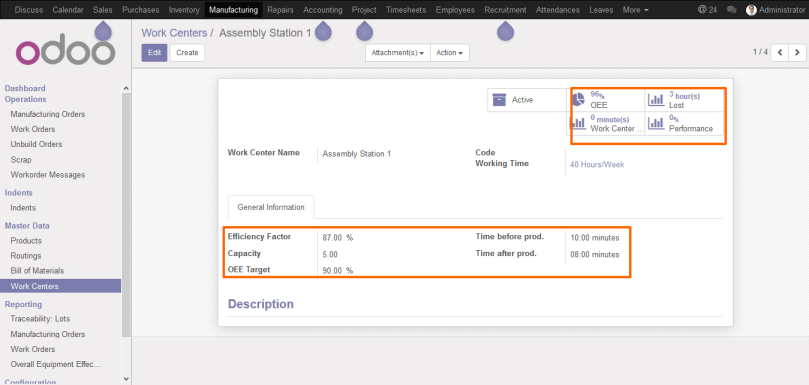Open the Action dropdown
The width and height of the screenshot is (809, 385).
click(x=449, y=53)
